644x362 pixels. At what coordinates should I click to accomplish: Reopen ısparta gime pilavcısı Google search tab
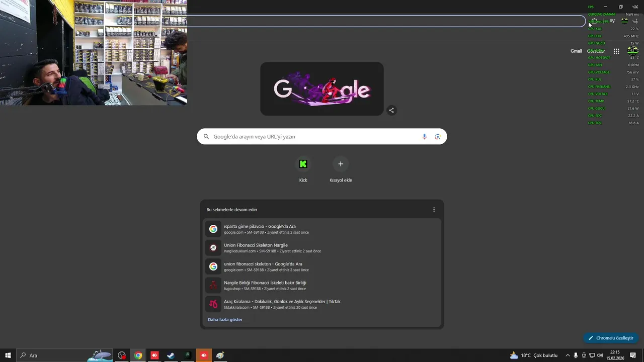(322, 229)
